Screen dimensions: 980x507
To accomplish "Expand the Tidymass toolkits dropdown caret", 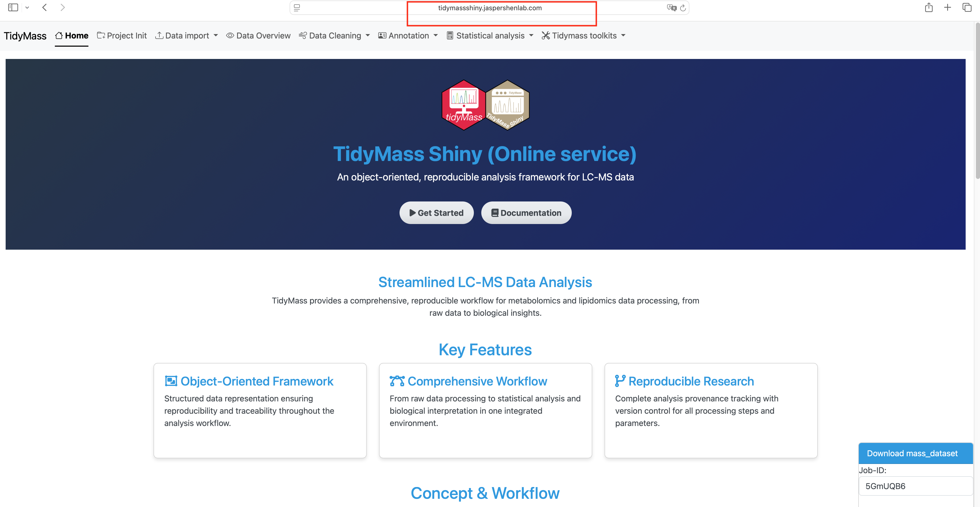I will point(623,35).
